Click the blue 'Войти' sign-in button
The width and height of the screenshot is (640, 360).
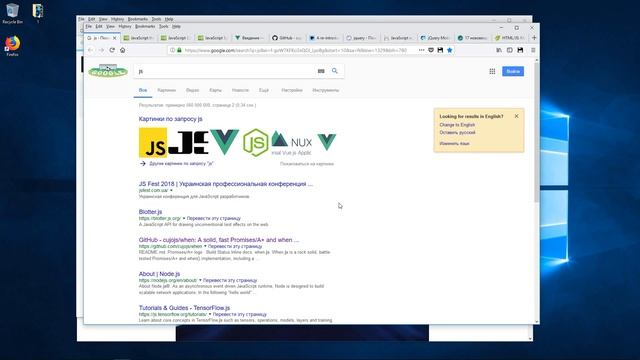(x=513, y=71)
